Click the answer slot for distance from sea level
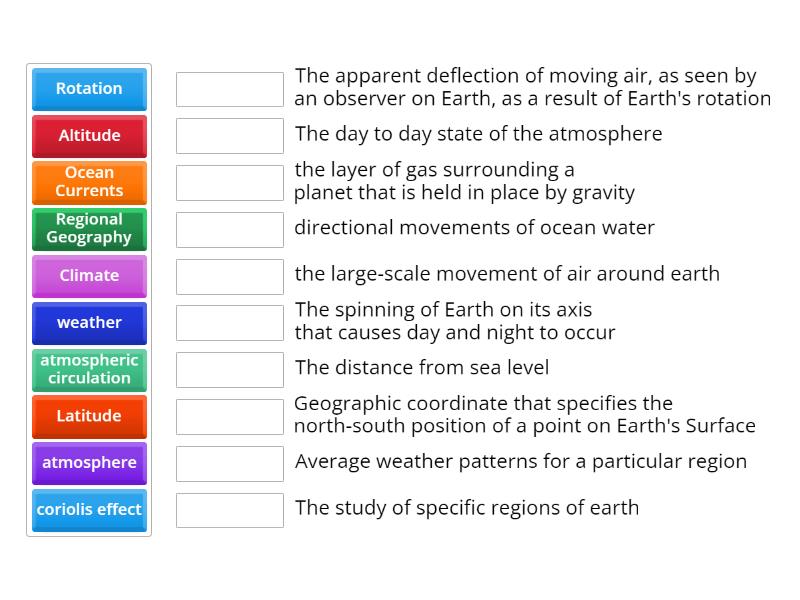The height and width of the screenshot is (600, 800). click(229, 369)
